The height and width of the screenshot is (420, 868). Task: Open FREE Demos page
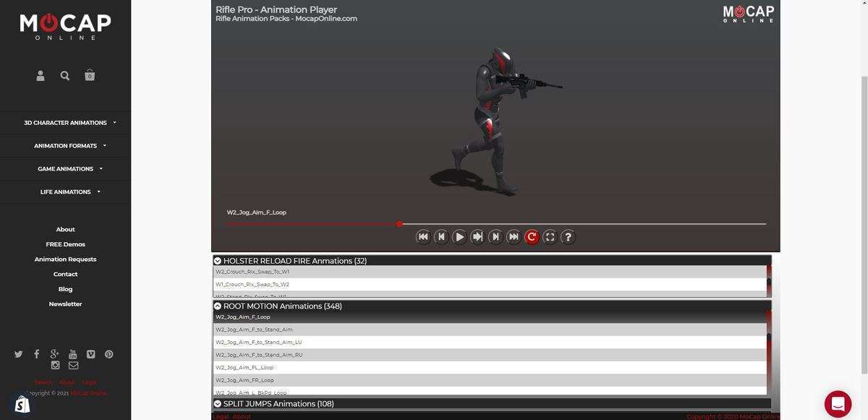coord(65,244)
